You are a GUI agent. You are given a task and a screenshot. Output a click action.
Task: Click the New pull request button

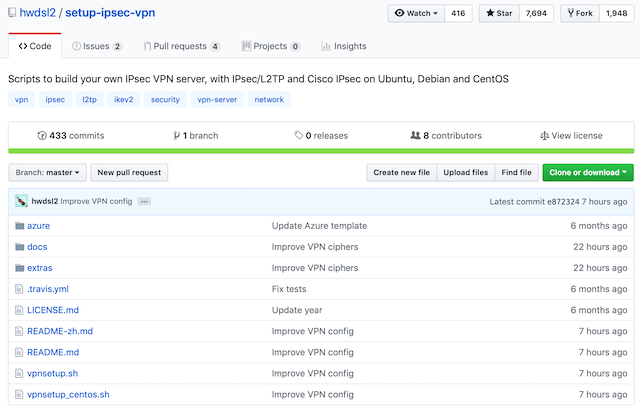(x=129, y=173)
